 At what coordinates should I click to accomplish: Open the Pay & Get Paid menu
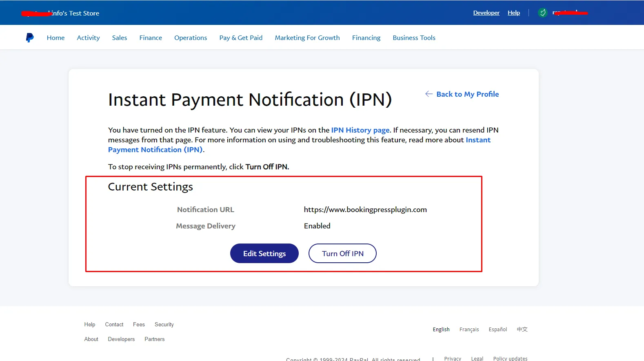click(241, 38)
